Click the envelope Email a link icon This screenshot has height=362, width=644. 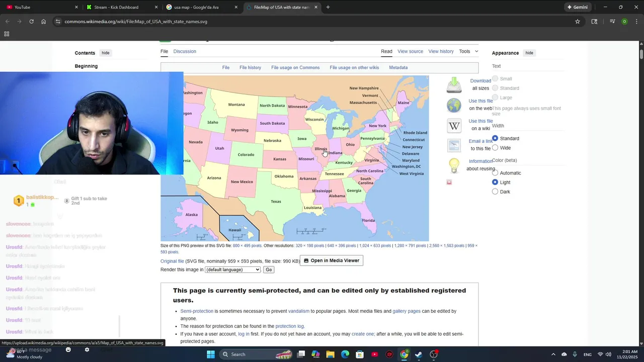(454, 145)
